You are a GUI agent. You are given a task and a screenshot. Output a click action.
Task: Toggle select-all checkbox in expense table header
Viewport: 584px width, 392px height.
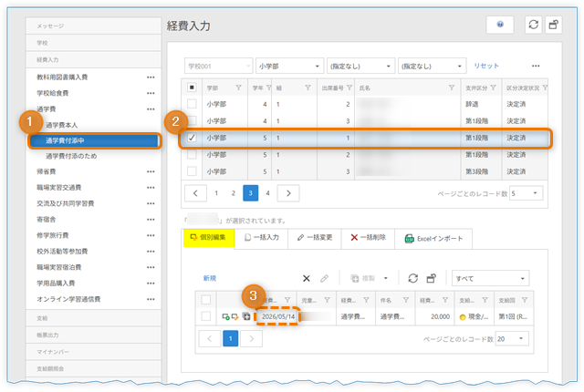[x=205, y=299]
